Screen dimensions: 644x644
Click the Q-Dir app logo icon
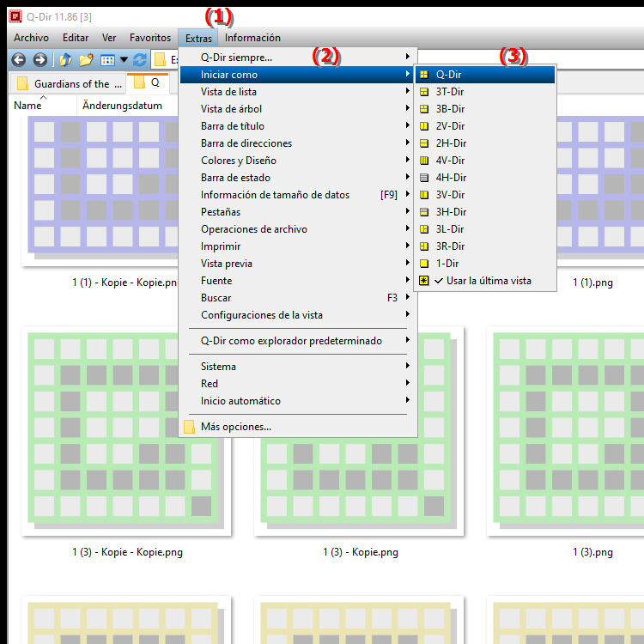coord(15,16)
